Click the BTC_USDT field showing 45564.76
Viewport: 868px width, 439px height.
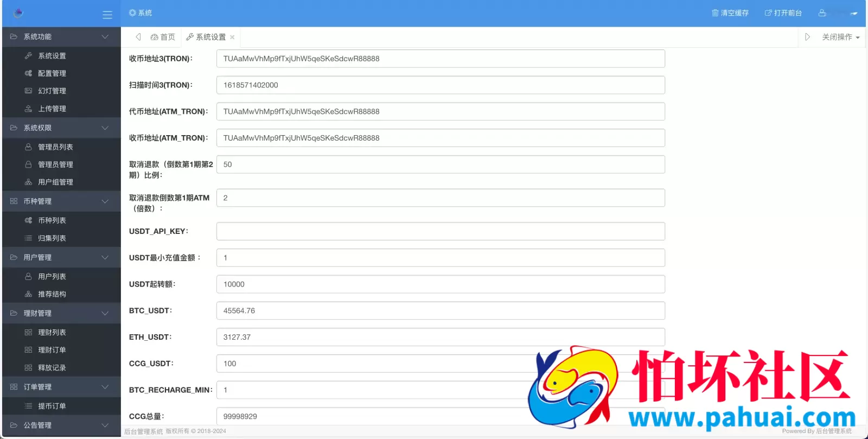pyautogui.click(x=441, y=310)
